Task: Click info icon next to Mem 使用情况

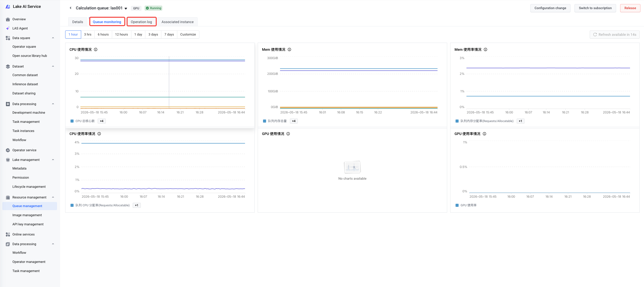Action: 289,50
